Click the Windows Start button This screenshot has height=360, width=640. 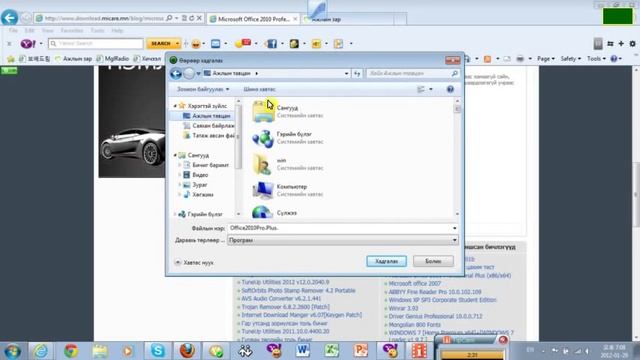(x=12, y=351)
